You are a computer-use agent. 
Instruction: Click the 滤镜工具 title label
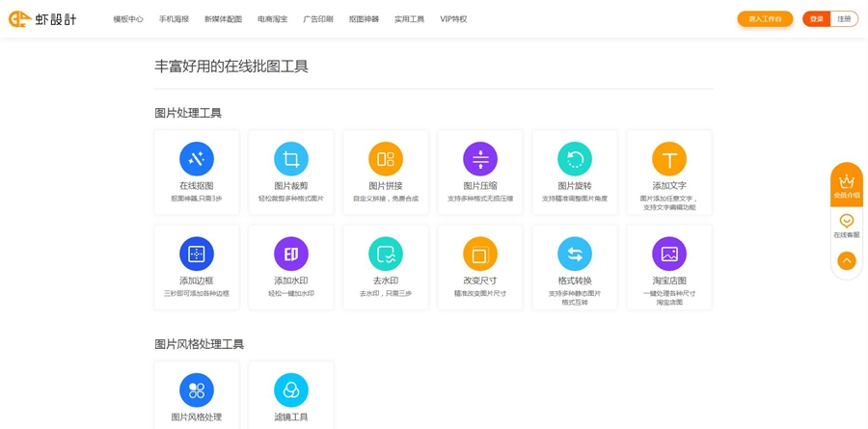291,417
